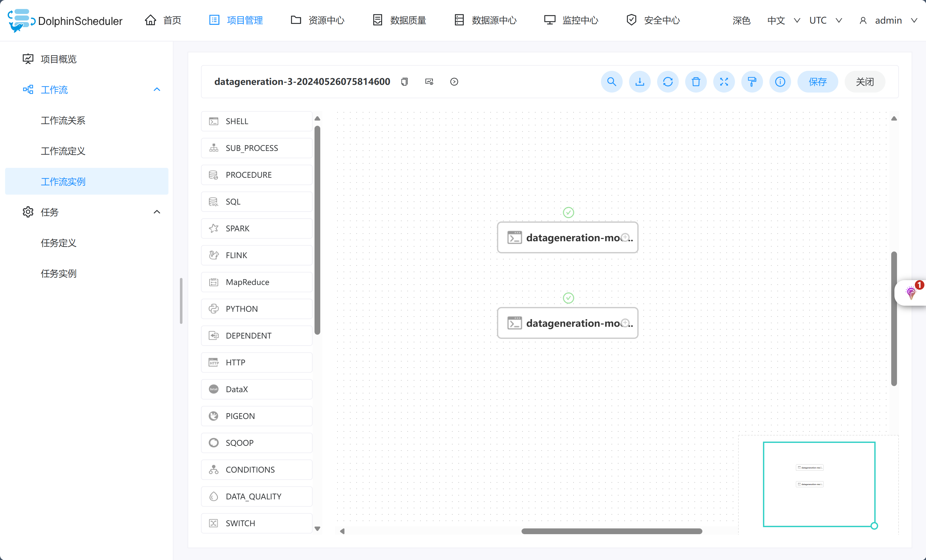The image size is (926, 560).
Task: Click the copy workflow definition icon
Action: click(x=404, y=81)
